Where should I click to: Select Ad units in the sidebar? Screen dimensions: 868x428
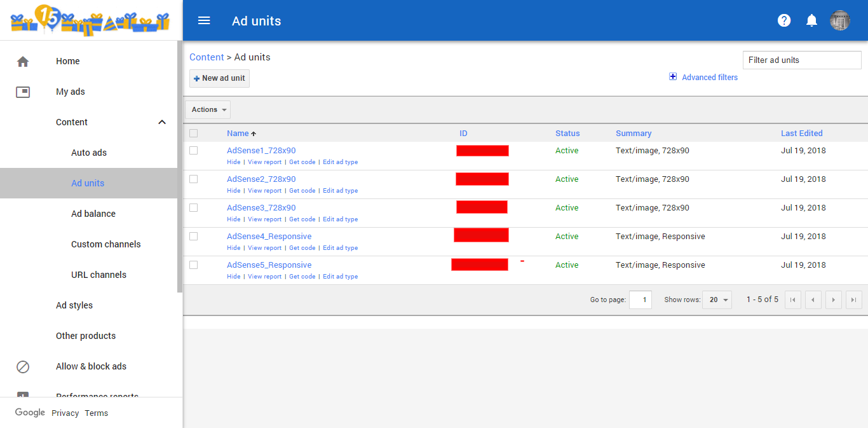(88, 183)
